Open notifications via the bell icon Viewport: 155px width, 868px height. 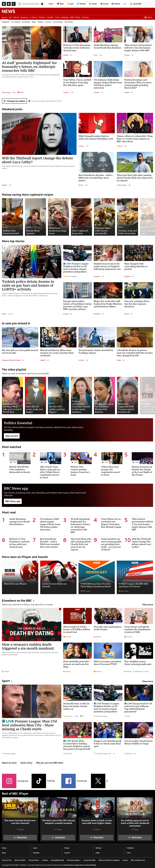(42, 4)
